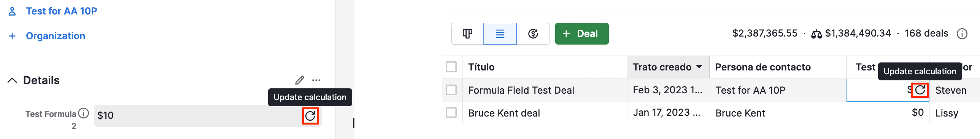Click the person icon beside Test for AA 10P

[x=12, y=11]
